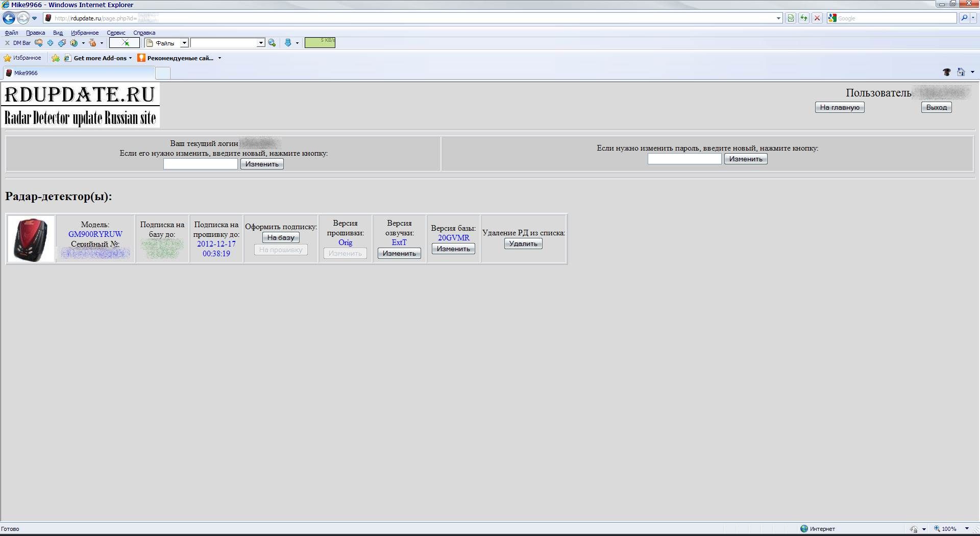Open the Сервис menu
The width and height of the screenshot is (980, 536).
(116, 33)
